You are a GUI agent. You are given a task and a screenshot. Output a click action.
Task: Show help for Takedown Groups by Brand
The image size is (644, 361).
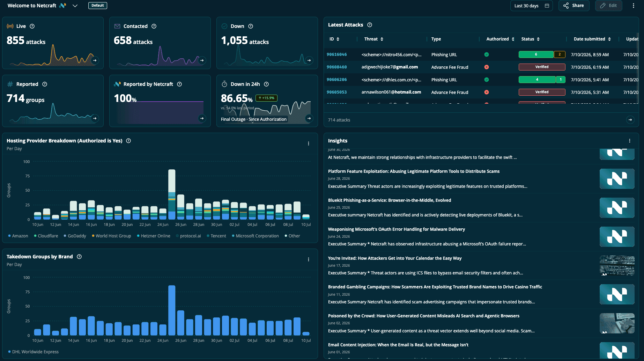(79, 257)
